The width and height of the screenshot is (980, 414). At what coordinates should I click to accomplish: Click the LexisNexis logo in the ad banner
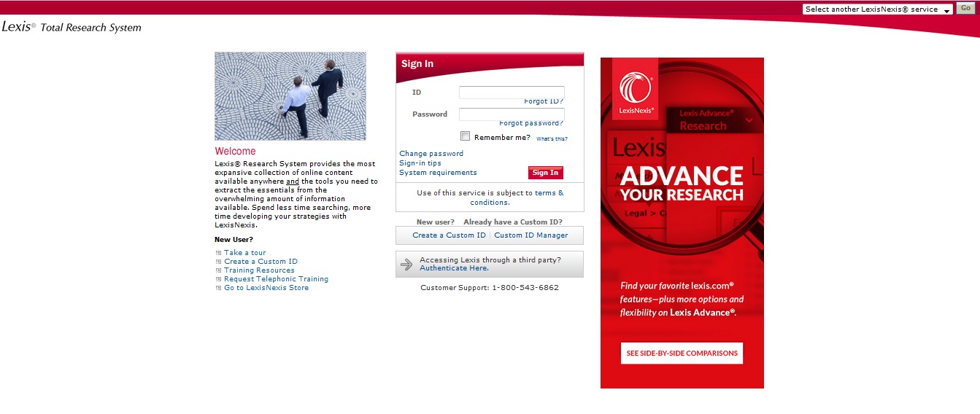coord(635,89)
